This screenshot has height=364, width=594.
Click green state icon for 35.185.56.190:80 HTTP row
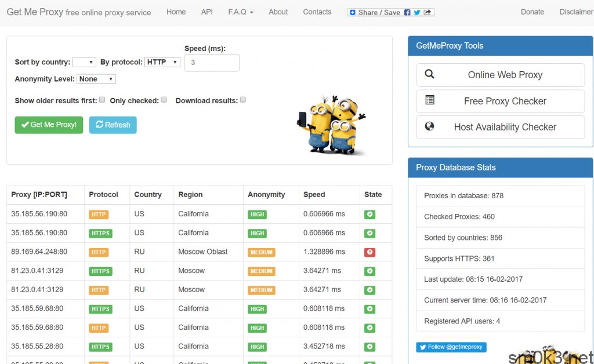(370, 214)
